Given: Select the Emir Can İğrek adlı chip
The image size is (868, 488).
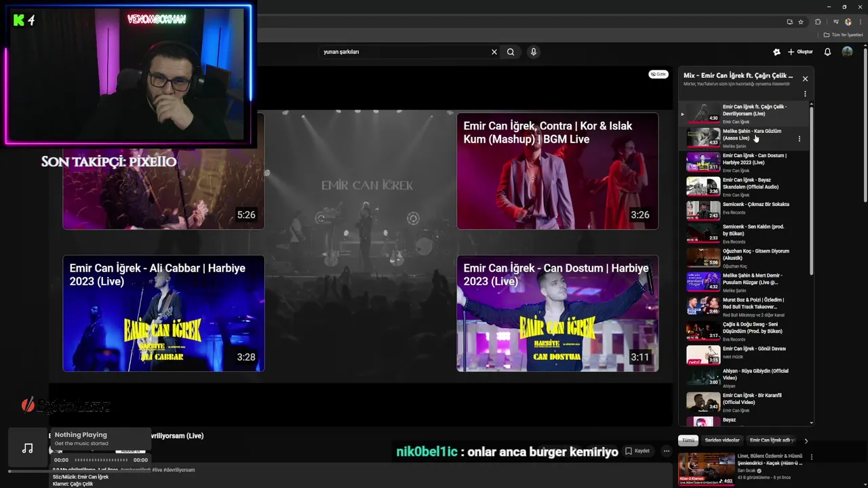Looking at the screenshot, I should point(772,441).
